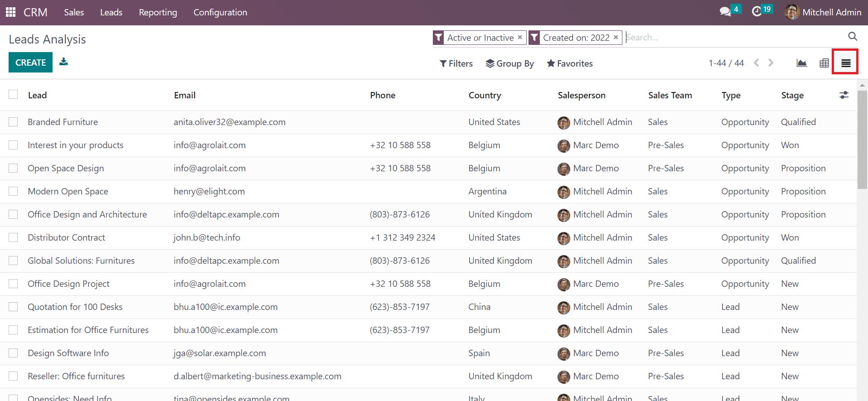The height and width of the screenshot is (401, 868).
Task: Open the Mitchell Admin user menu
Action: click(823, 12)
